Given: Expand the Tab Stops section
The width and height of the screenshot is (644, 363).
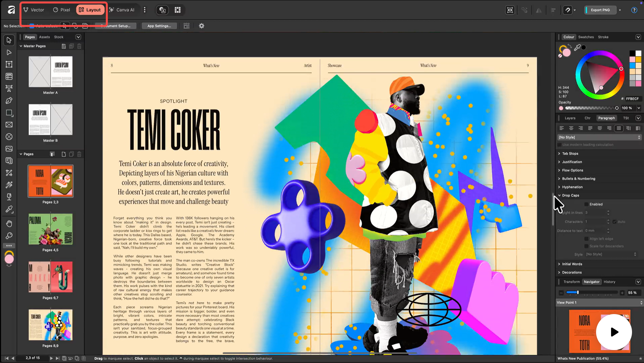Looking at the screenshot, I should click(x=570, y=153).
